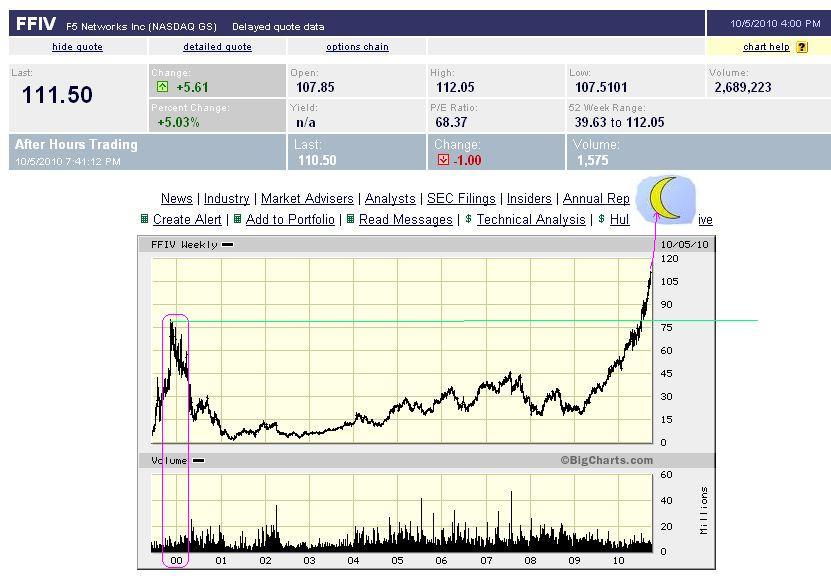
Task: Open the Read Messages link
Action: click(405, 219)
